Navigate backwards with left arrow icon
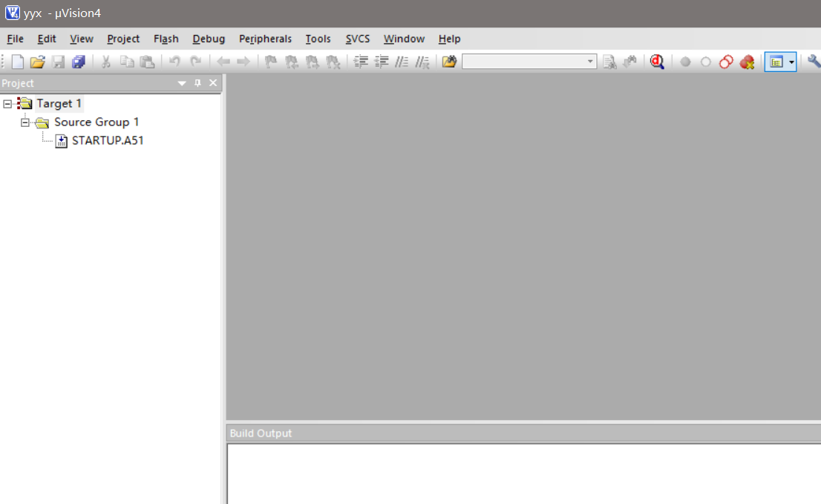Image resolution: width=821 pixels, height=504 pixels. [223, 62]
